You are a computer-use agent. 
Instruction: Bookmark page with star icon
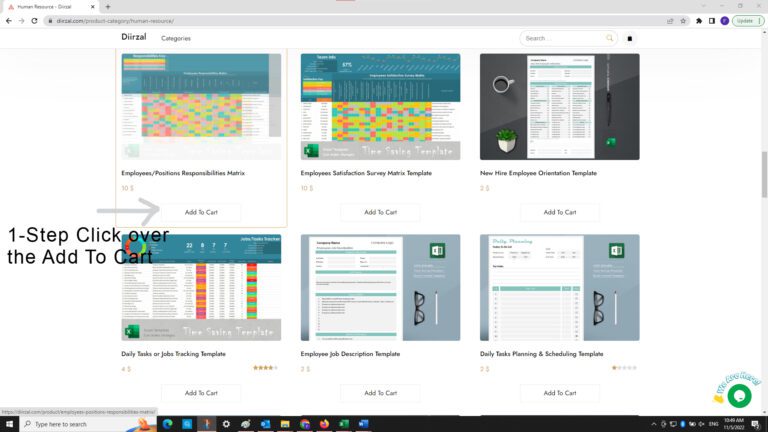683,21
